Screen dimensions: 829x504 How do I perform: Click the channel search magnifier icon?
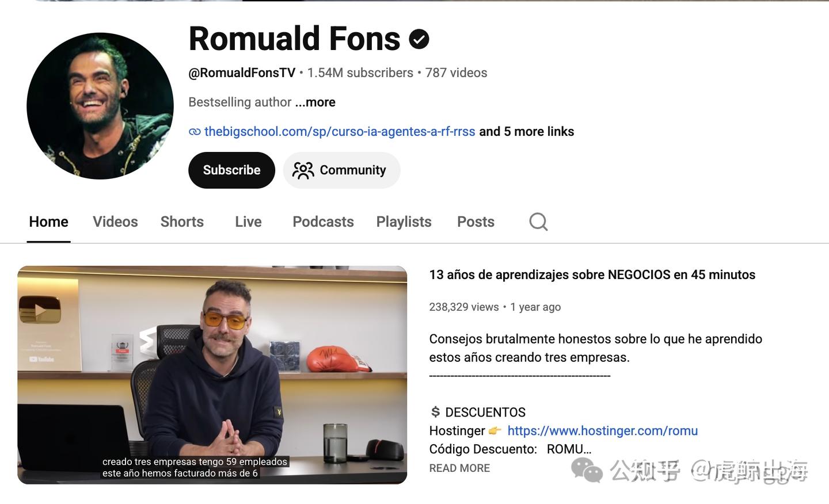[538, 222]
